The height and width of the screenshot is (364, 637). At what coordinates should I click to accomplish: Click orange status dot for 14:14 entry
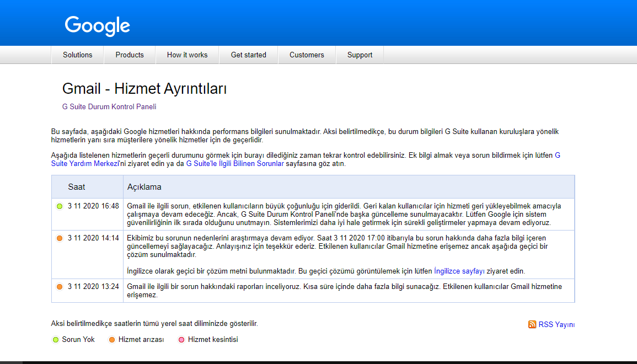(60, 238)
